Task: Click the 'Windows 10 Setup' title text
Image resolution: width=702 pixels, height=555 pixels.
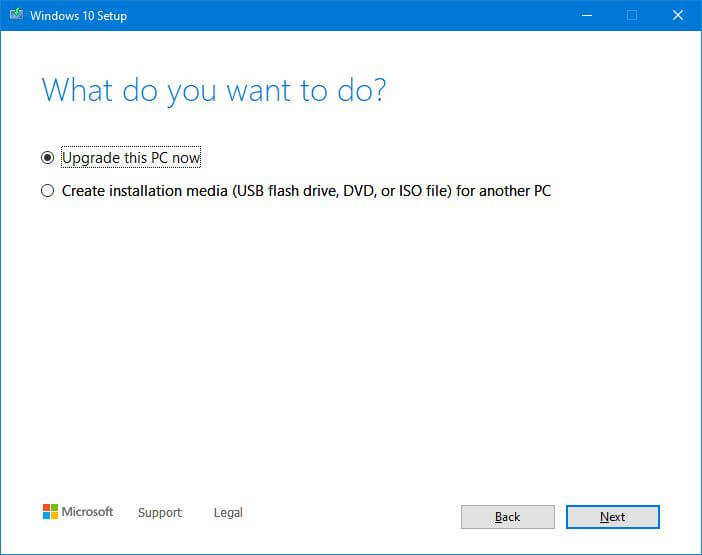Action: coord(78,16)
